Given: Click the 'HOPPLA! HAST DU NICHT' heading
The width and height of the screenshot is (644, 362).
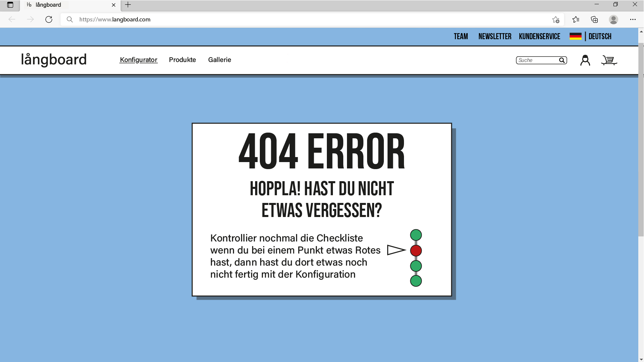Looking at the screenshot, I should click(x=321, y=189).
